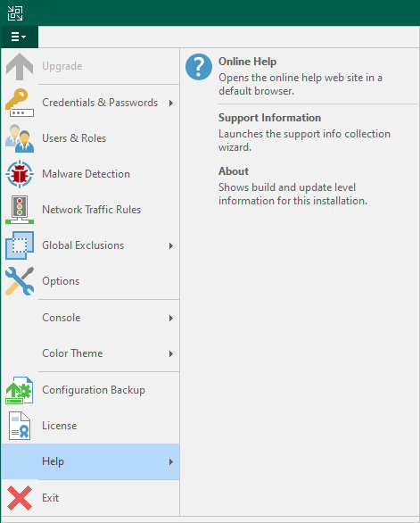Click the Veeam logo icon in title bar
The image size is (420, 523).
15,13
